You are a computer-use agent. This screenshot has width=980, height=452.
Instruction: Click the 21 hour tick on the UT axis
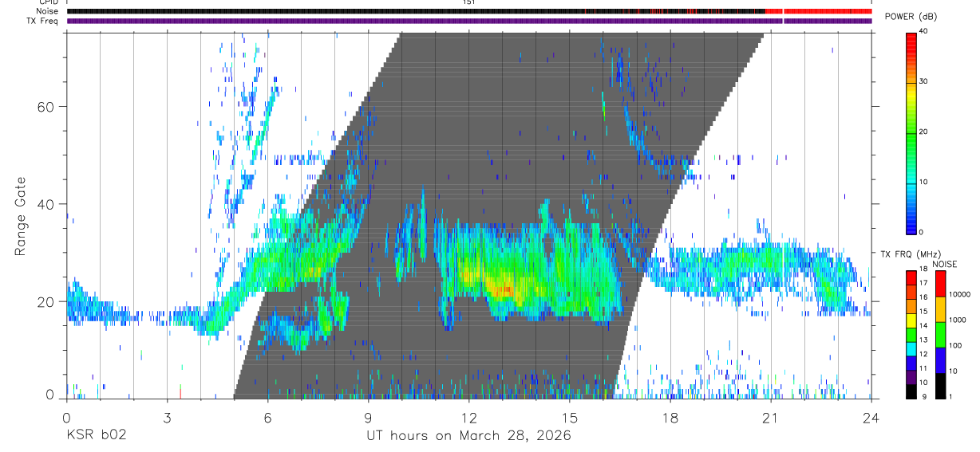click(x=771, y=416)
